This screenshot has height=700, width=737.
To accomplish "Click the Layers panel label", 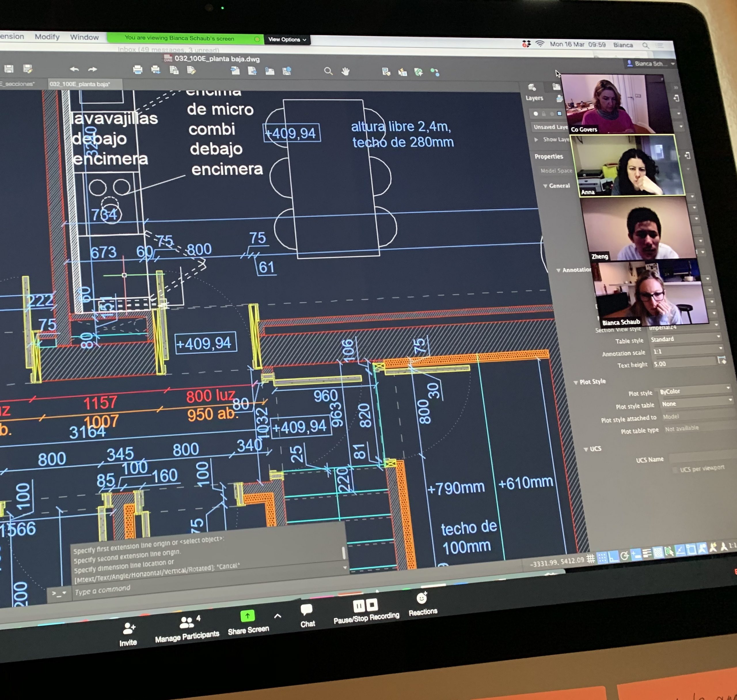I will click(x=534, y=98).
